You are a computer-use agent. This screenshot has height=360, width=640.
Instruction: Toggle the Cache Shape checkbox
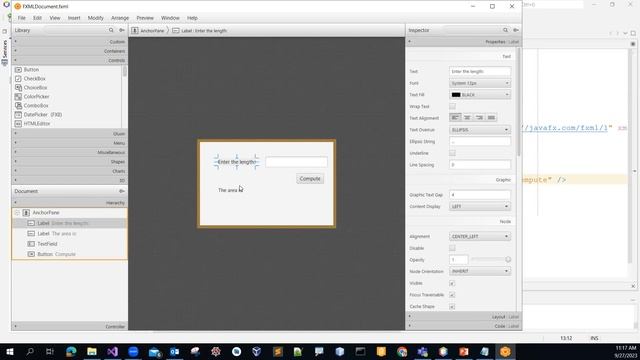[x=452, y=307]
